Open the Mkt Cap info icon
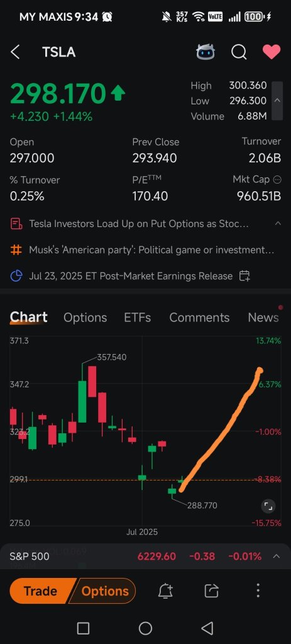This screenshot has height=644, width=291. [277, 179]
